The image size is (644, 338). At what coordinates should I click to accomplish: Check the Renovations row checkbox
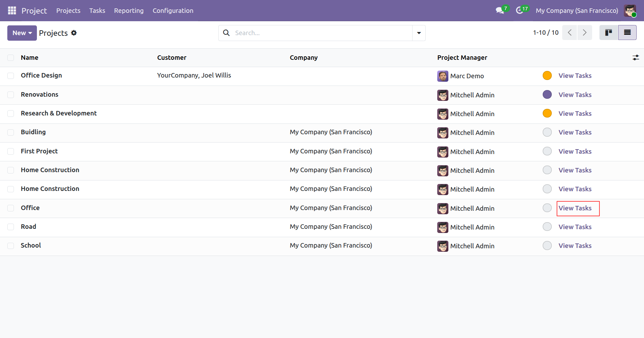point(11,95)
